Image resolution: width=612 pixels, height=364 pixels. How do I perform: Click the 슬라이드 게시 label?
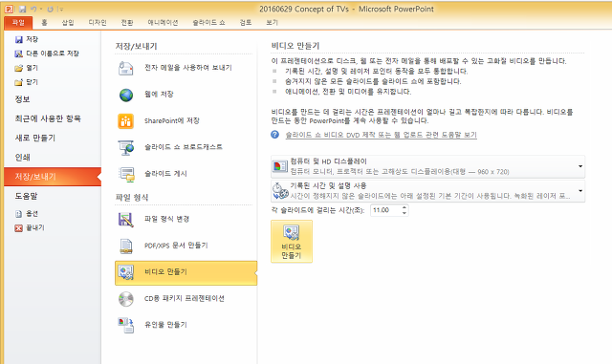tap(165, 174)
